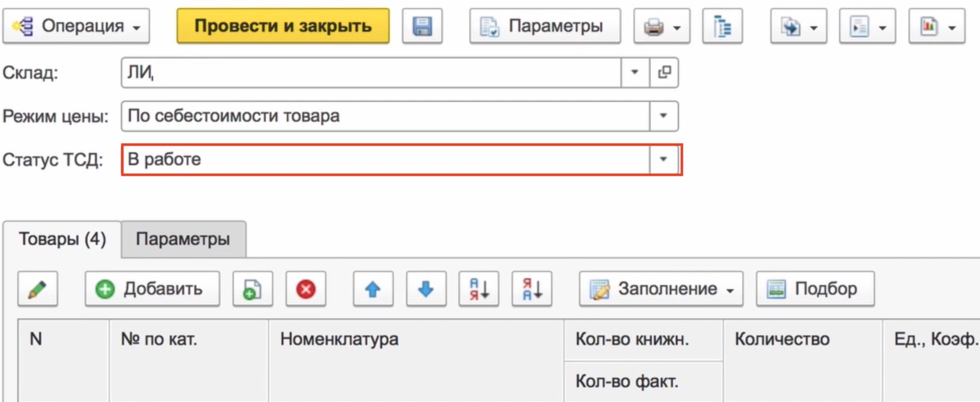Click the Номенклатура column header
Screen dimensions: 980x402
pyautogui.click(x=416, y=360)
